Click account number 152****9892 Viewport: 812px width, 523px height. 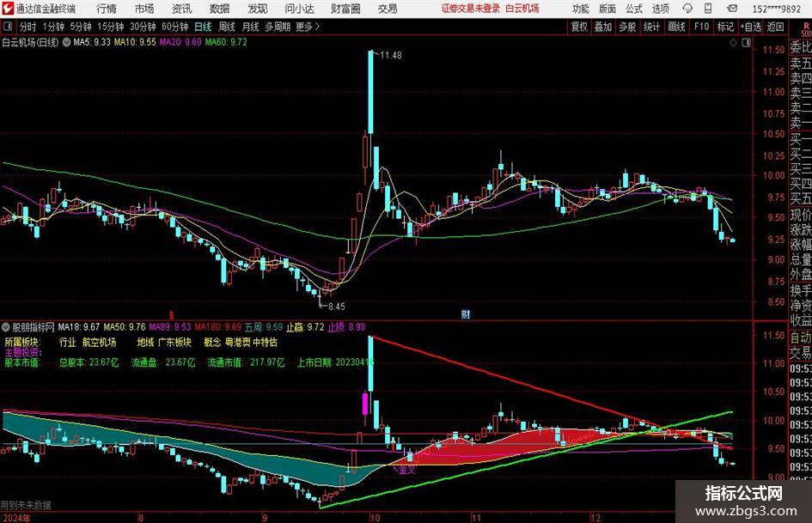(x=776, y=9)
